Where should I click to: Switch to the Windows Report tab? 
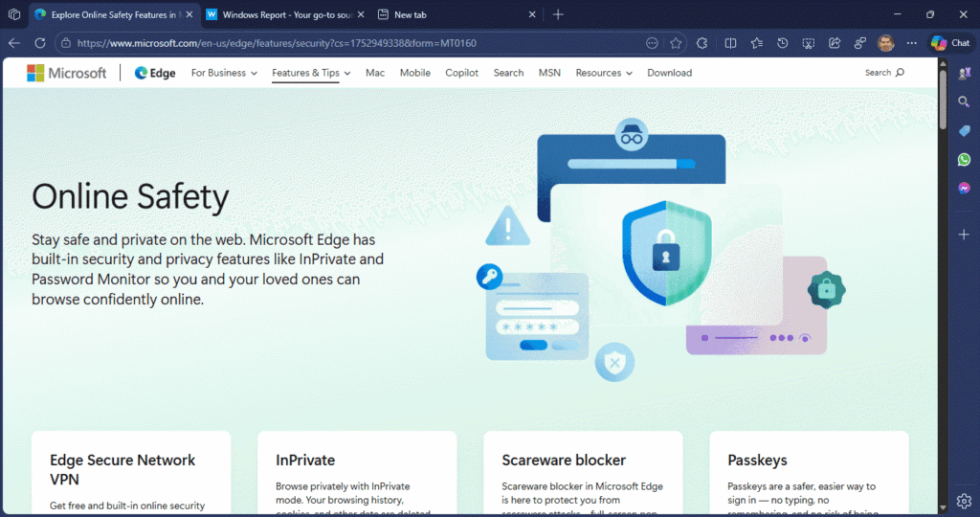pos(285,14)
